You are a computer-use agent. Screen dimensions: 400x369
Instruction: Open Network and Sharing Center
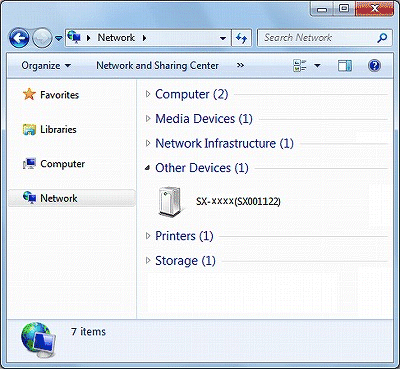coord(157,66)
